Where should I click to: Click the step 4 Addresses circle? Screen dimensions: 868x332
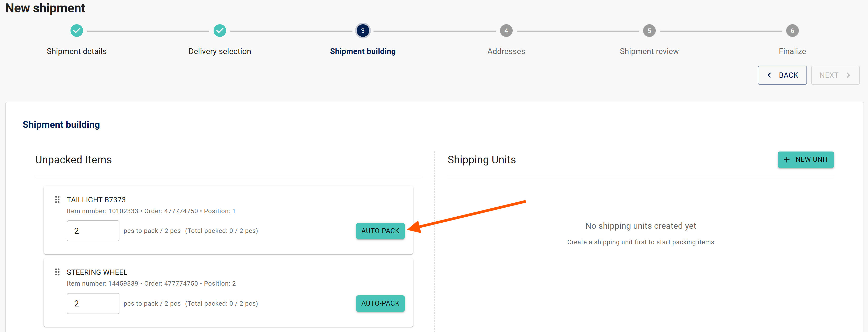(506, 31)
